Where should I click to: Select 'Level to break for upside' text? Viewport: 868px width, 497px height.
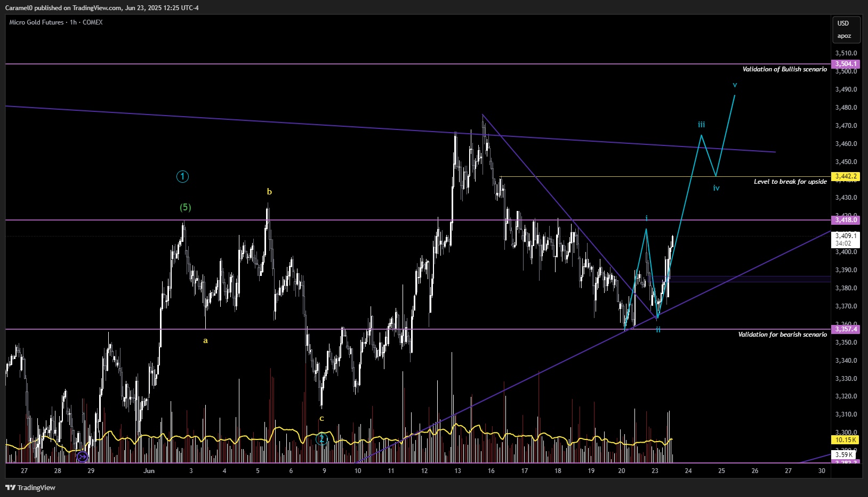click(x=790, y=182)
